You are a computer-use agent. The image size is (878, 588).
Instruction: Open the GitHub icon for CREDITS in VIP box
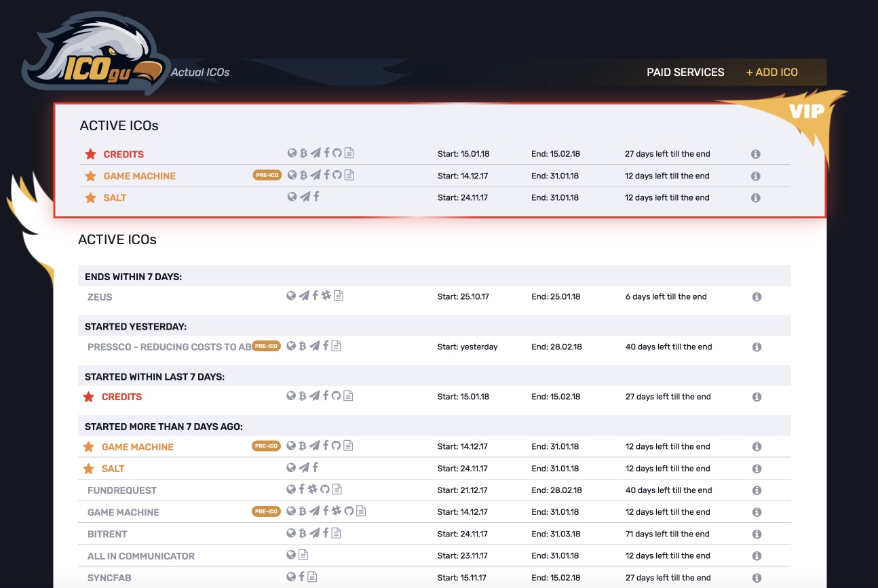click(337, 153)
